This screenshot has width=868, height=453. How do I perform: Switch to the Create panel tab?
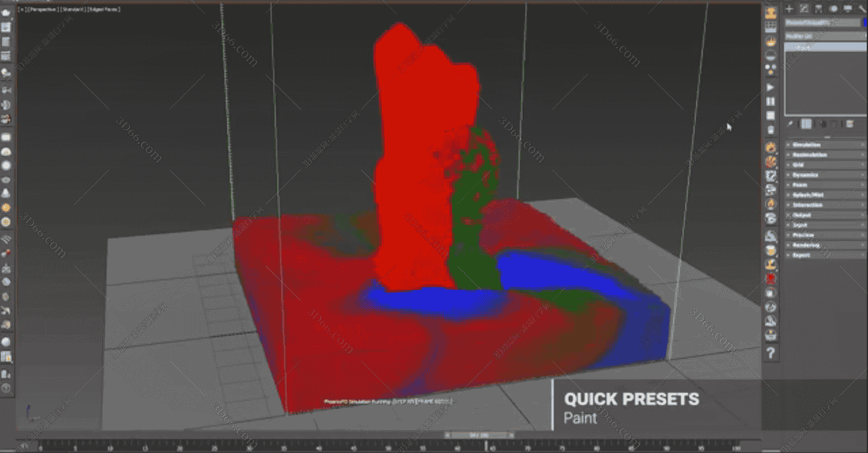tap(789, 9)
